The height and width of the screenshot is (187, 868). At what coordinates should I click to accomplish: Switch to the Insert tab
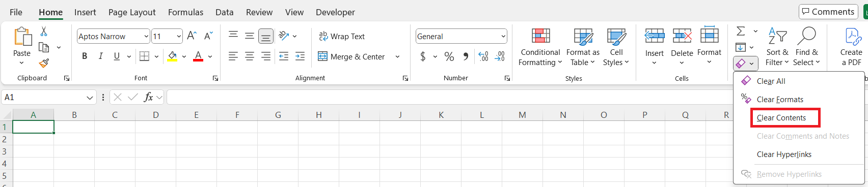pyautogui.click(x=85, y=12)
